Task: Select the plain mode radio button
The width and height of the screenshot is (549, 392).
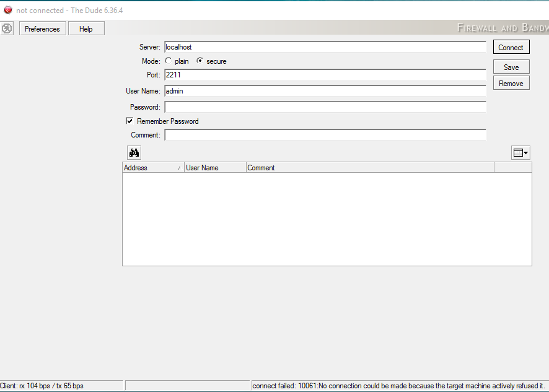Action: [169, 61]
